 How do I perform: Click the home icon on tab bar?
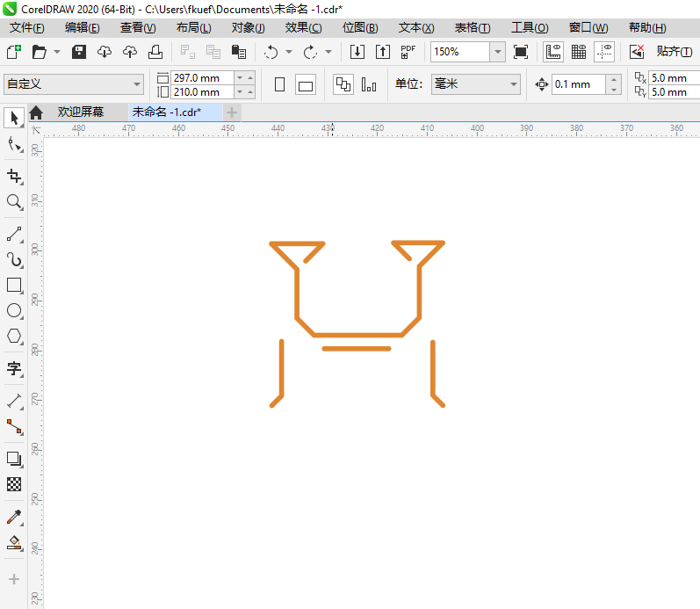[36, 112]
